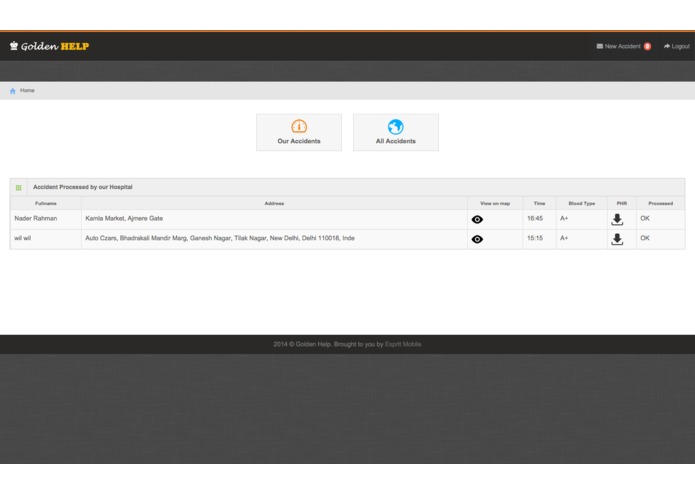Click the Golden HELP logo
The width and height of the screenshot is (695, 494).
click(49, 46)
